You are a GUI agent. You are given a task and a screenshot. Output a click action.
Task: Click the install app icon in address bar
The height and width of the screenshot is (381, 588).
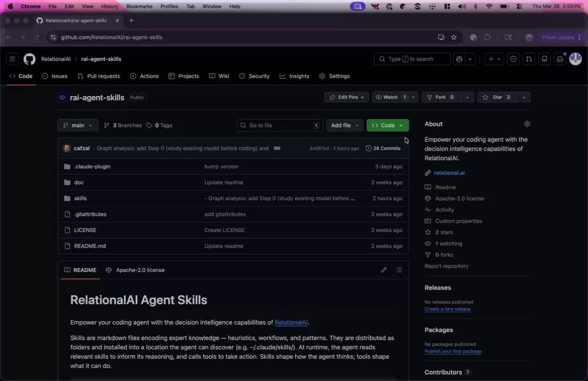coord(441,37)
